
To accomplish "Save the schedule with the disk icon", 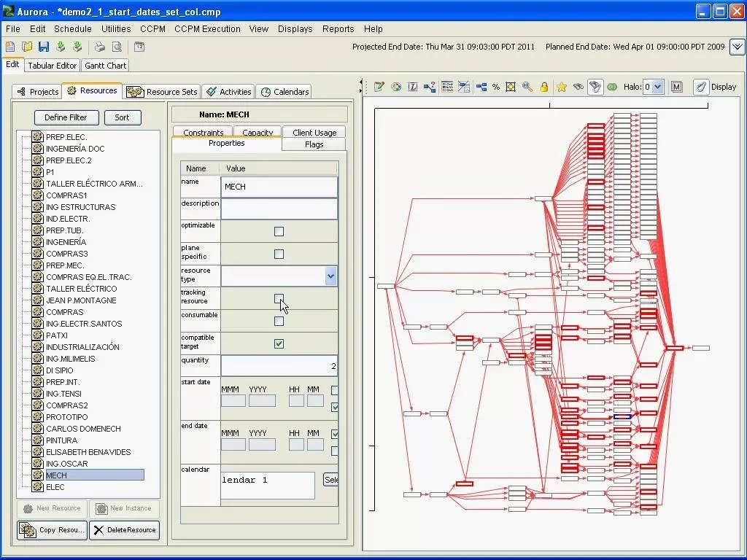I will 44,46.
